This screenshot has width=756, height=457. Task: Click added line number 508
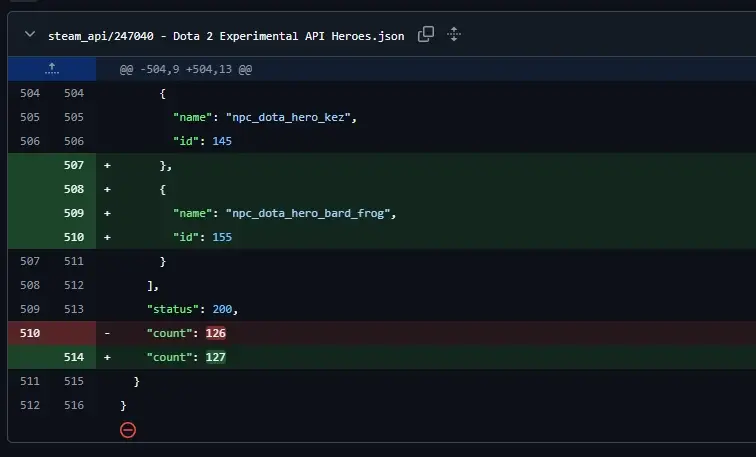click(x=74, y=189)
